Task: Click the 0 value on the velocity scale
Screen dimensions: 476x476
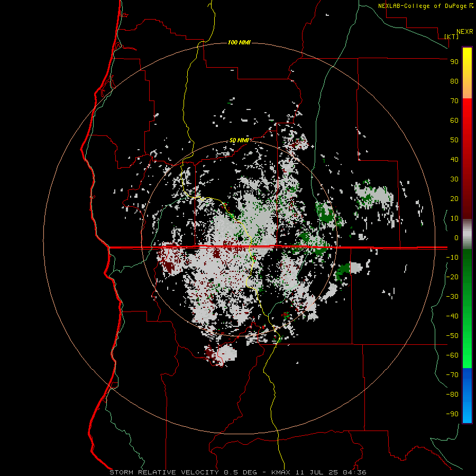Action: 456,238
